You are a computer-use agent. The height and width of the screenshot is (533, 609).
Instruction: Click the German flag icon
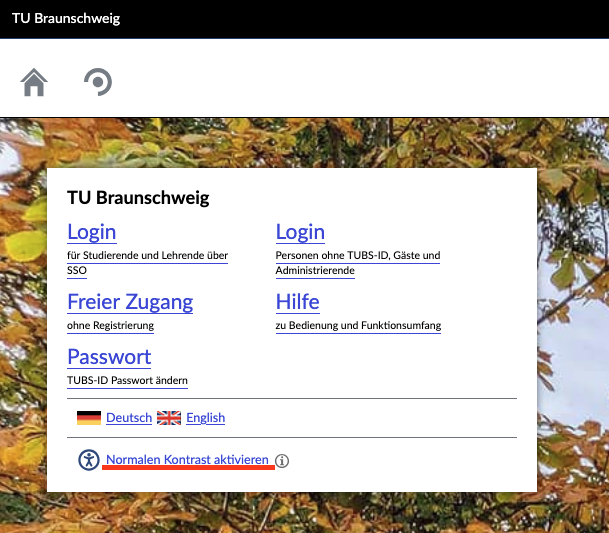89,418
